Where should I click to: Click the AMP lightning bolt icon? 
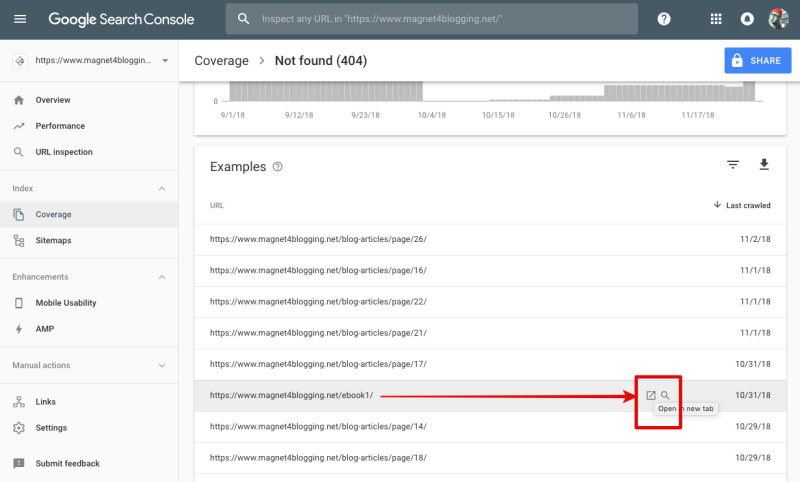pyautogui.click(x=19, y=329)
